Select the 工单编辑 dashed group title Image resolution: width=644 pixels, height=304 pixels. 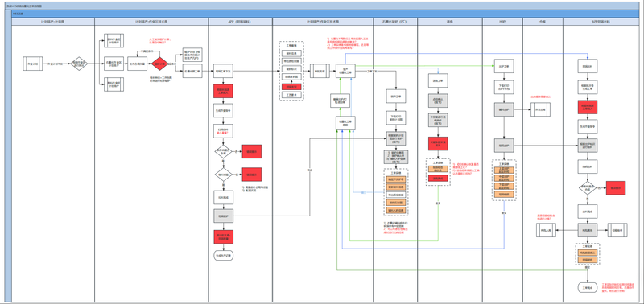tap(291, 46)
